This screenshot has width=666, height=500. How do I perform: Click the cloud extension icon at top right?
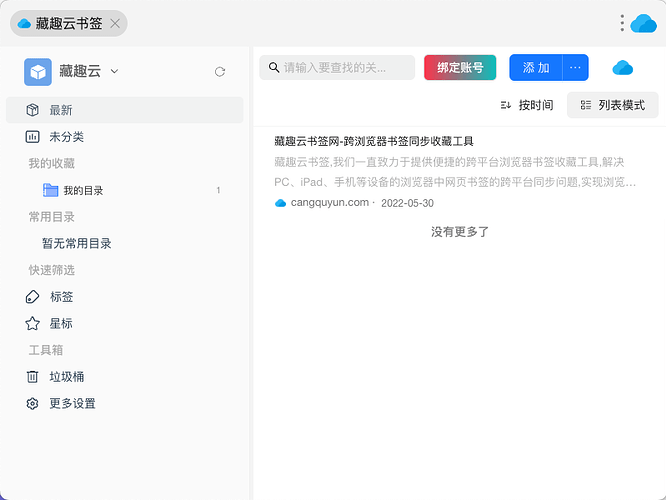(x=644, y=23)
